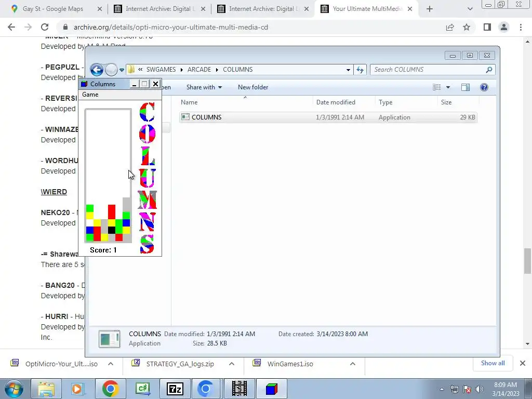Click the details pane COLUMNS thumbnail
This screenshot has width=532, height=399.
[109, 339]
